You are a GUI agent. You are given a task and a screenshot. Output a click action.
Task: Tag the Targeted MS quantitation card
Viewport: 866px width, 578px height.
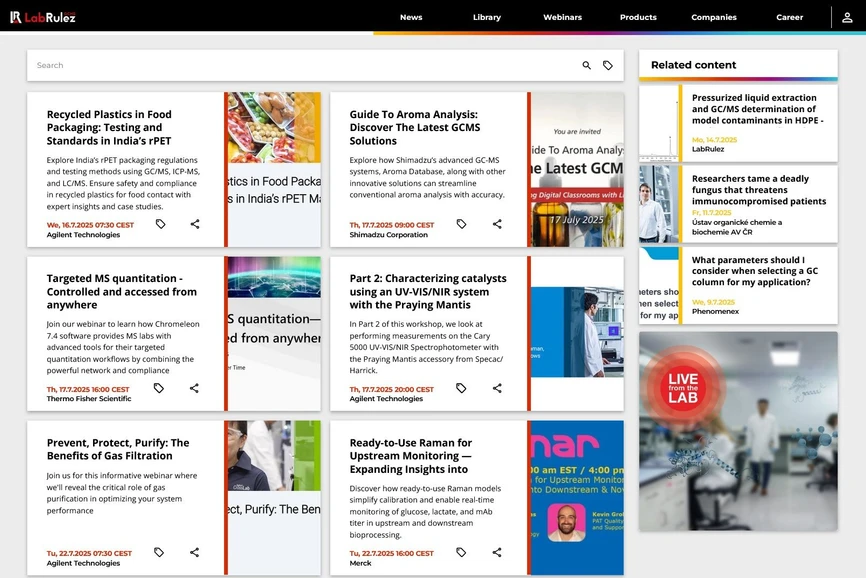[x=159, y=388]
